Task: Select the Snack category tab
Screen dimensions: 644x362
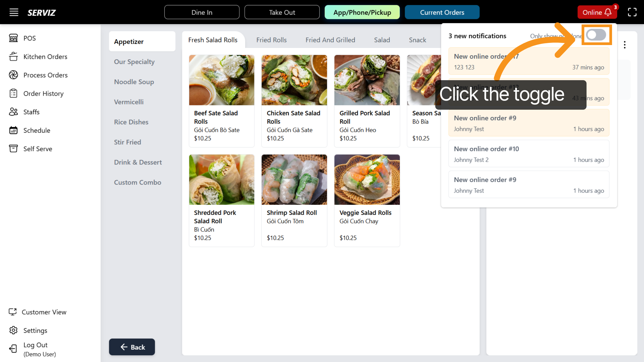Action: pos(418,40)
